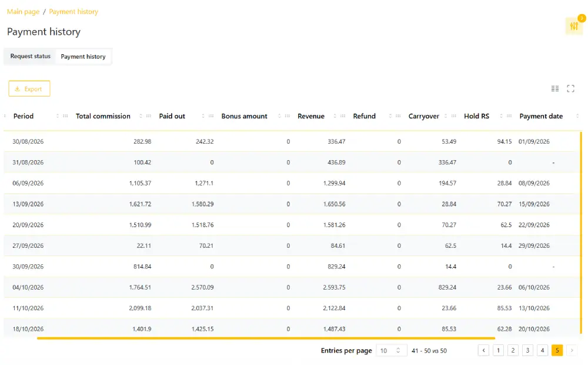This screenshot has height=365, width=588.
Task: Grab the drag handle of Period column
Action: [x=65, y=116]
